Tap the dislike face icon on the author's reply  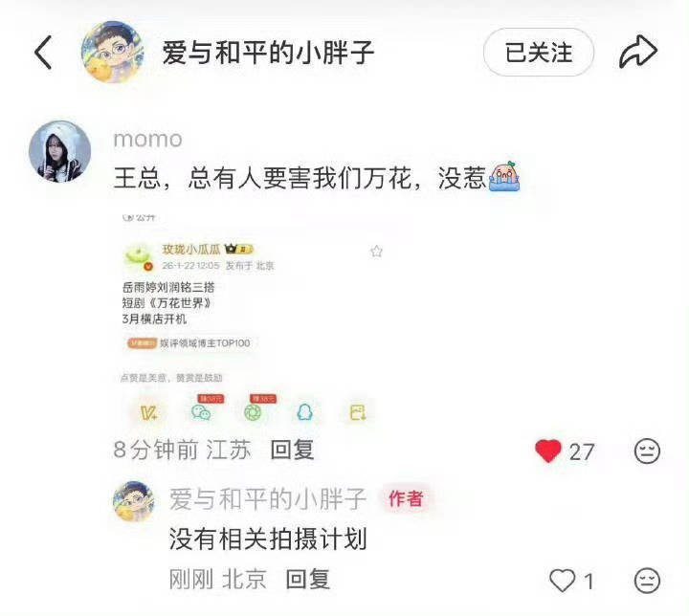pos(647,581)
